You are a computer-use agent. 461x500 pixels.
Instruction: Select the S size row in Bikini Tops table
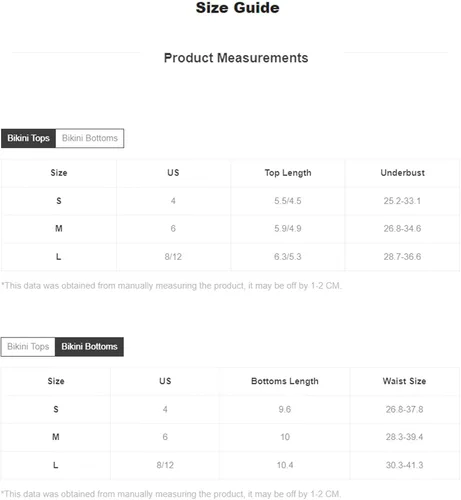pos(230,201)
